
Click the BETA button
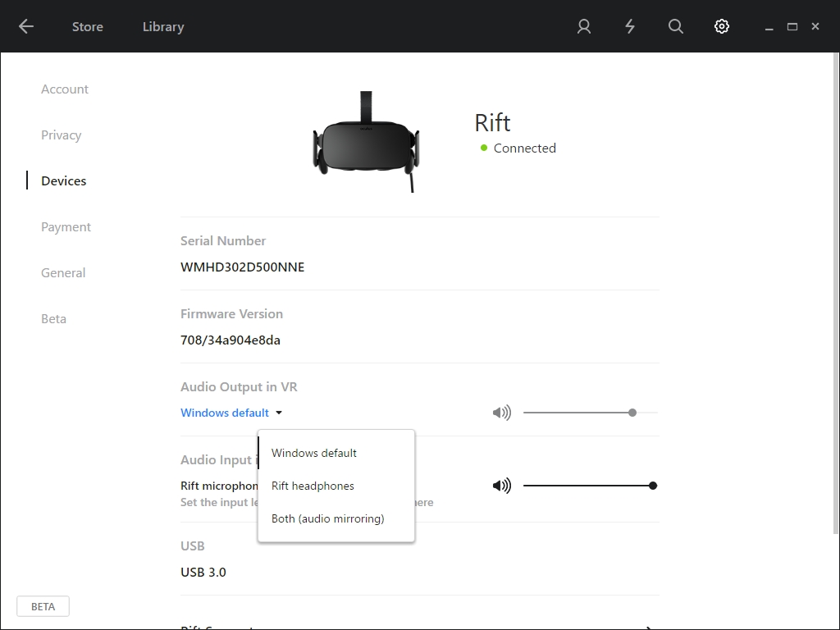coord(43,606)
